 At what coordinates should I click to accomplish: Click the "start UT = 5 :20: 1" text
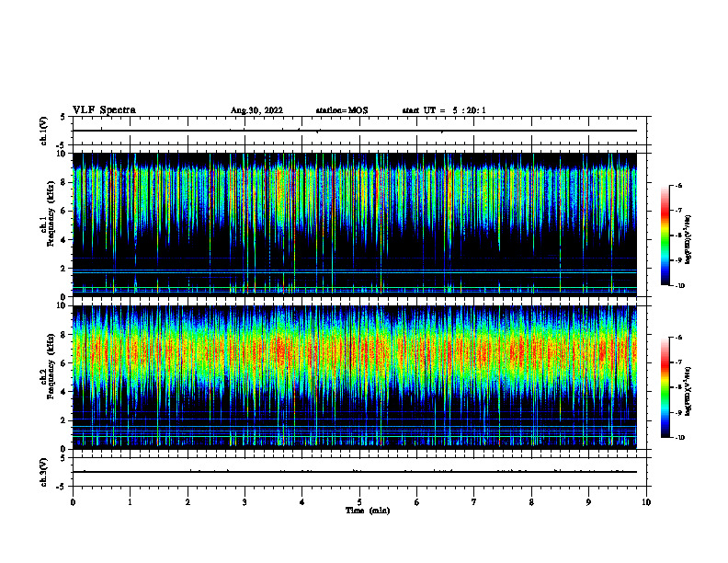(444, 110)
